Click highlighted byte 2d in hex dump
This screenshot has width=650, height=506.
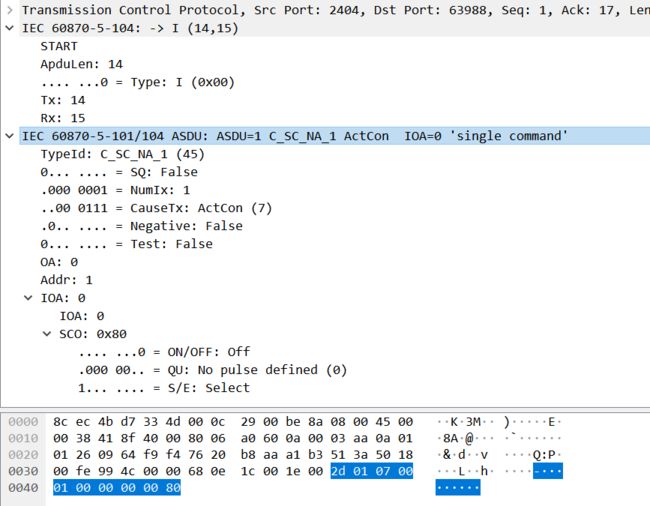coord(338,471)
